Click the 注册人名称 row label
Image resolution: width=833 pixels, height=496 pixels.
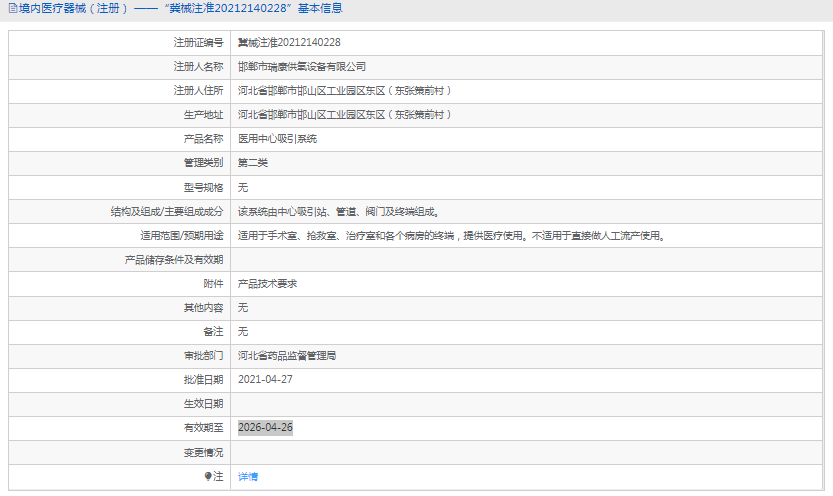coord(198,66)
